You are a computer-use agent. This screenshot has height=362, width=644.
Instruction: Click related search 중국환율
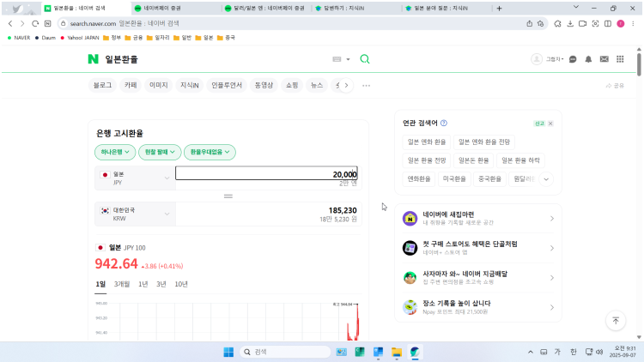click(x=490, y=179)
